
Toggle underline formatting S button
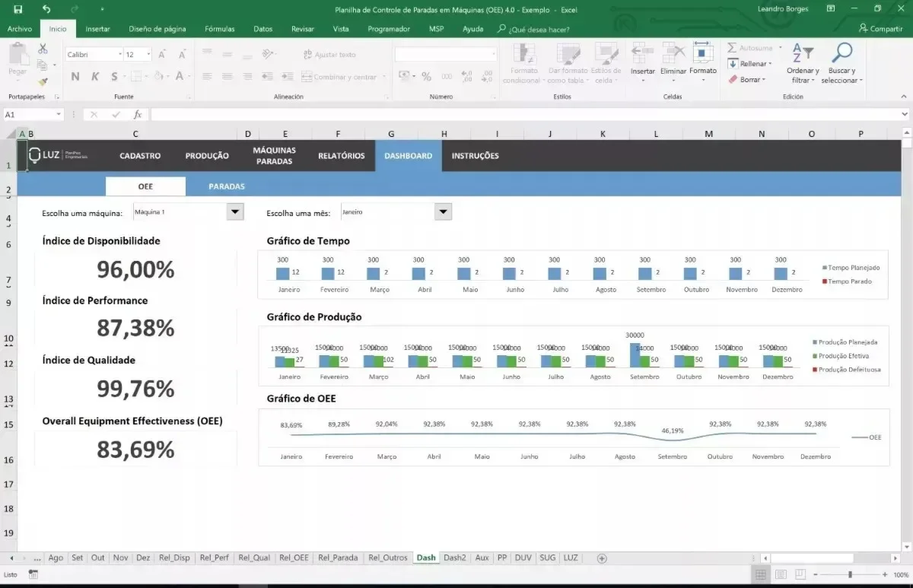(x=115, y=76)
